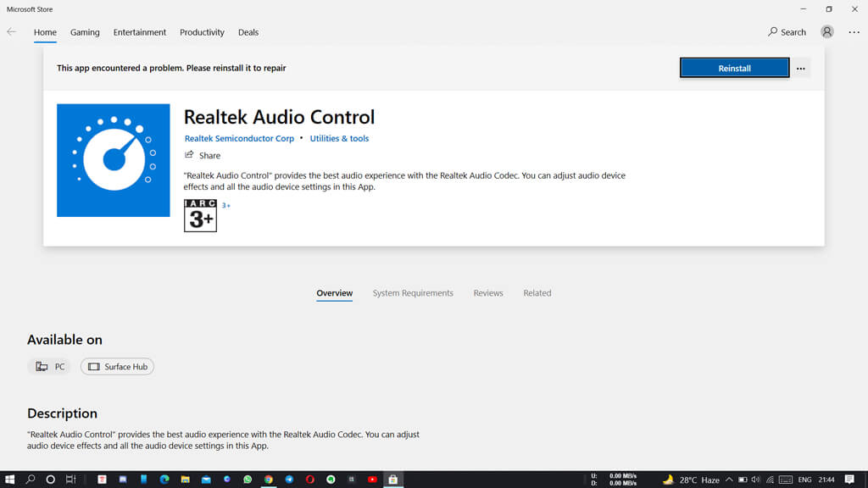868x488 pixels.
Task: Click the back arrow in the Store header
Action: tap(11, 32)
